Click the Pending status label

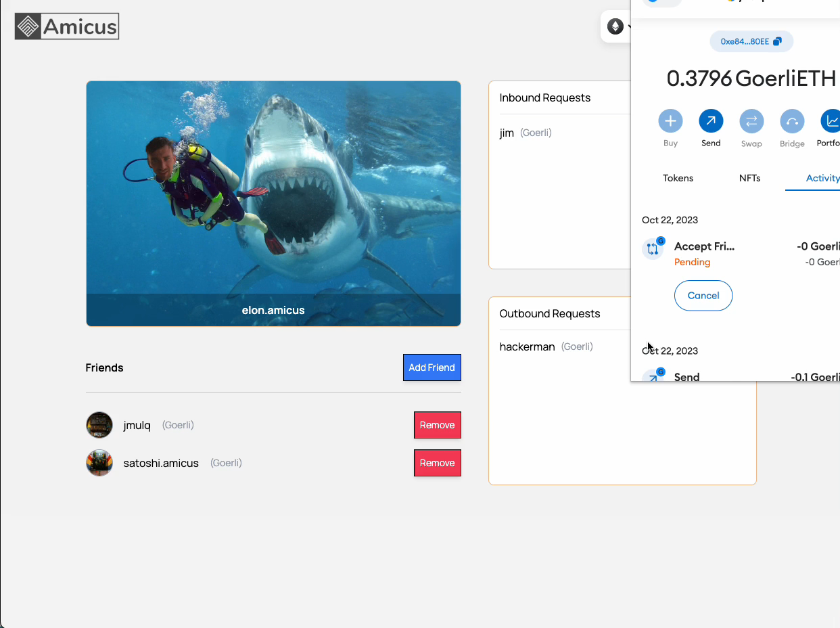coord(692,262)
